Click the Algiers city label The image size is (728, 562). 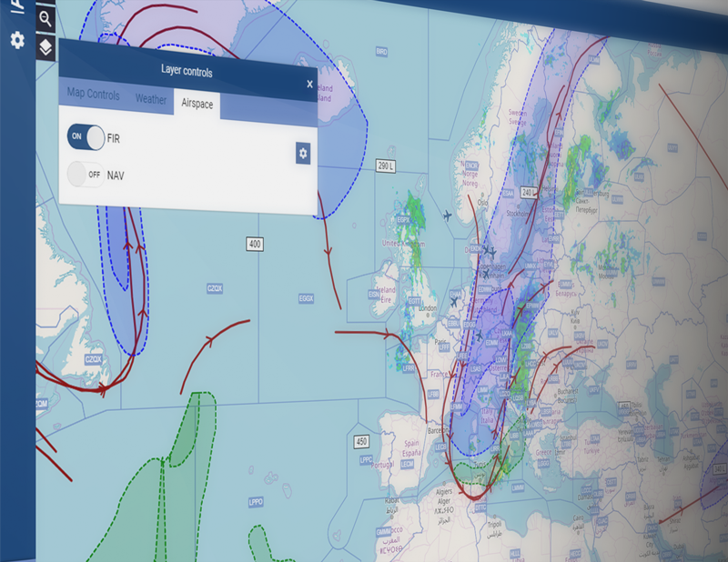(444, 491)
